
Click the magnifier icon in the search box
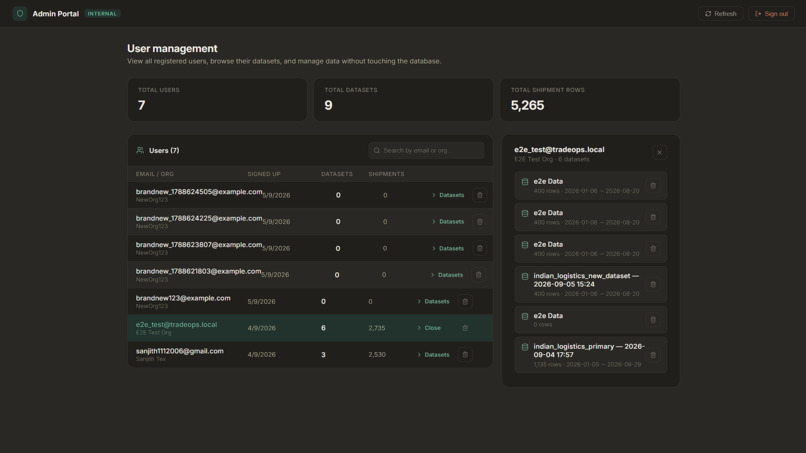click(377, 151)
